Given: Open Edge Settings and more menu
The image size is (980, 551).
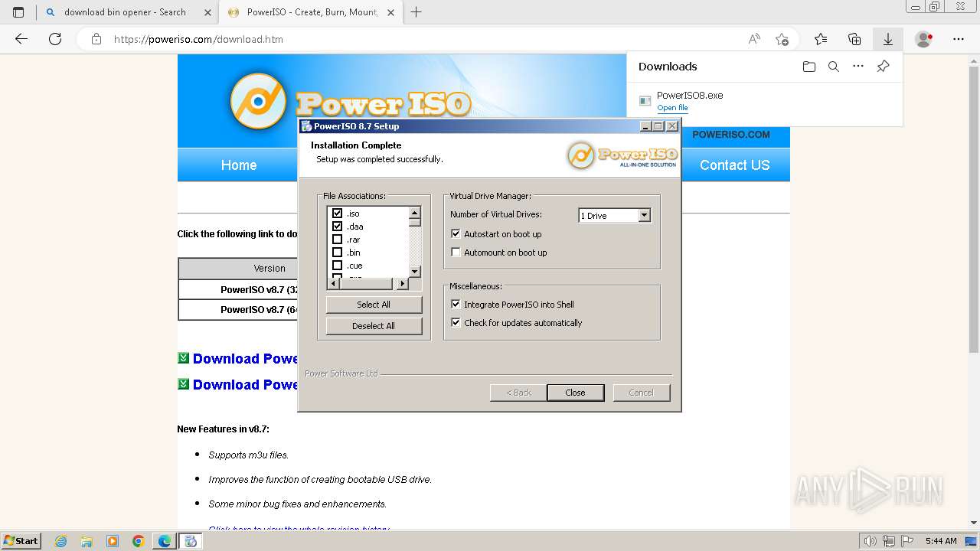Looking at the screenshot, I should [959, 39].
